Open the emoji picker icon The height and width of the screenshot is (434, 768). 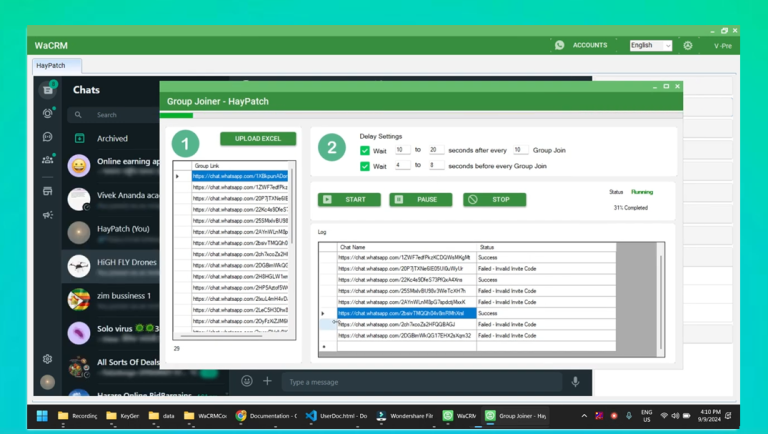click(x=247, y=381)
